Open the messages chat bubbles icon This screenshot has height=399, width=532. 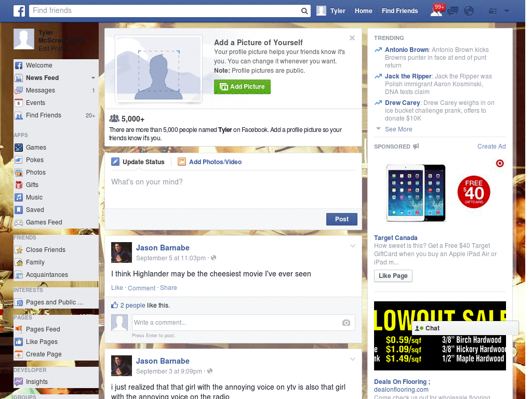tap(453, 11)
